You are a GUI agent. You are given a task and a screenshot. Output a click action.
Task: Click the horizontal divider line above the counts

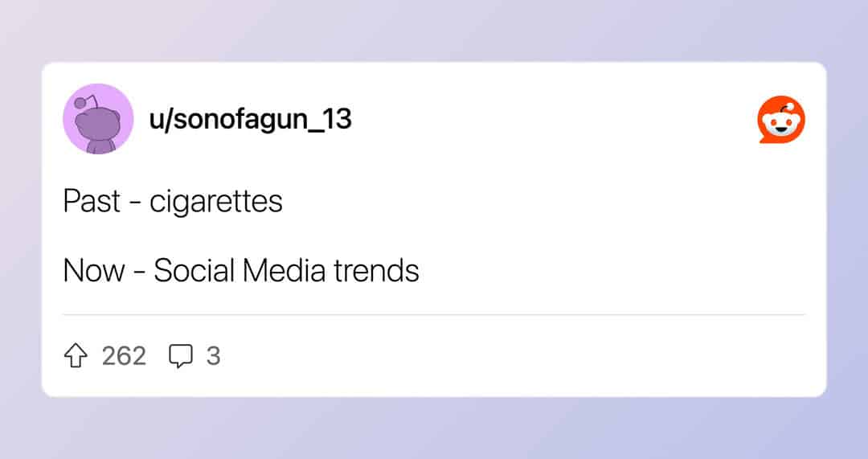coord(434,314)
